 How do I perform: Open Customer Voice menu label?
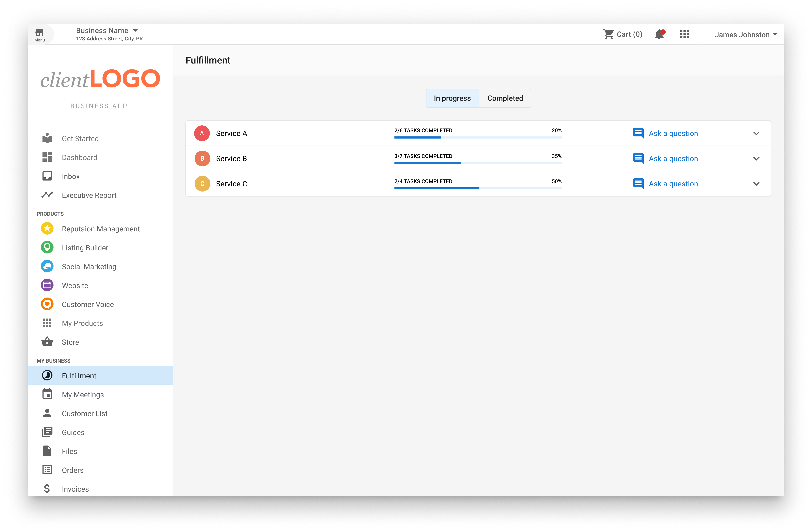coord(88,304)
